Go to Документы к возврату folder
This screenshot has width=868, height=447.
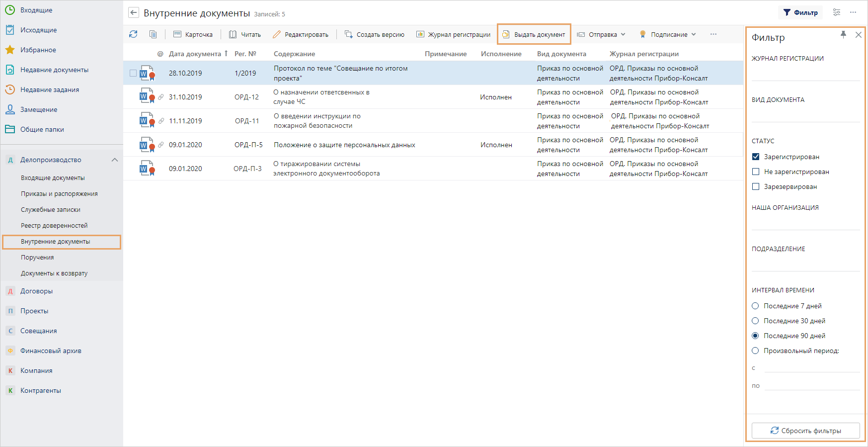click(x=54, y=273)
